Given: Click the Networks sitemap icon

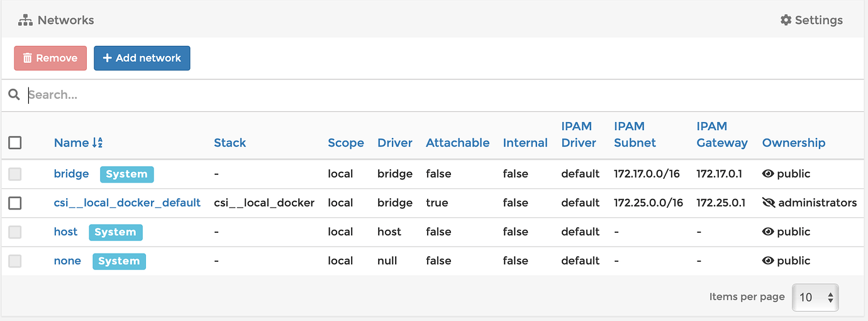Looking at the screenshot, I should [x=25, y=20].
